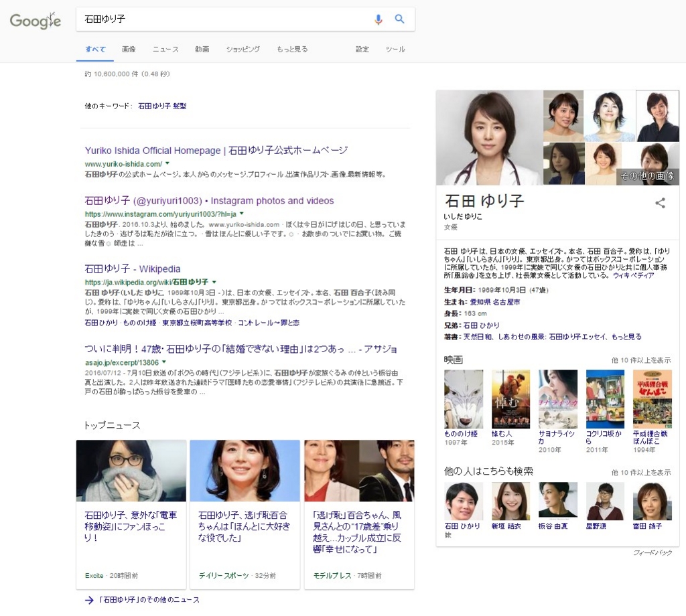Screen dimensions: 686x616
Task: Expand the もっと見る menu
Action: coord(292,50)
